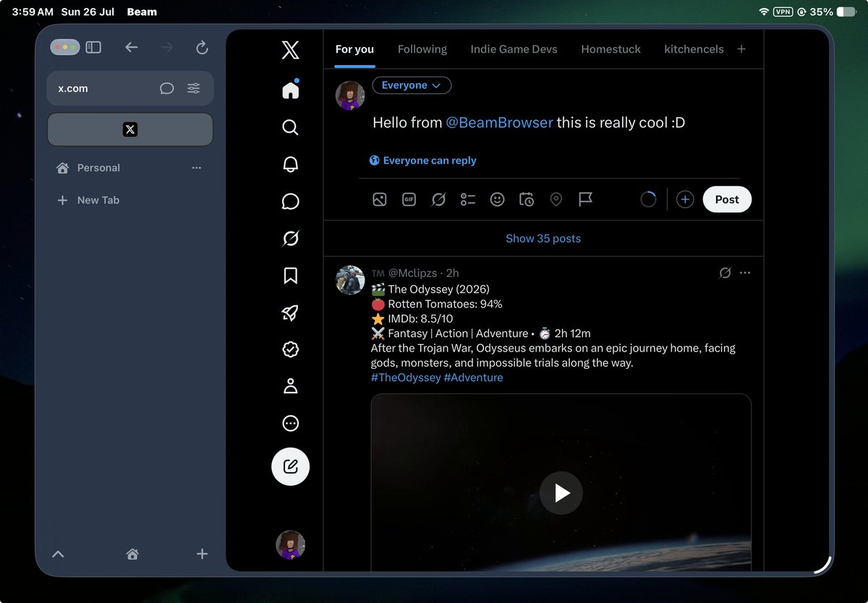This screenshot has width=868, height=603.
Task: Toggle the Beam sidebar panel
Action: click(x=93, y=47)
